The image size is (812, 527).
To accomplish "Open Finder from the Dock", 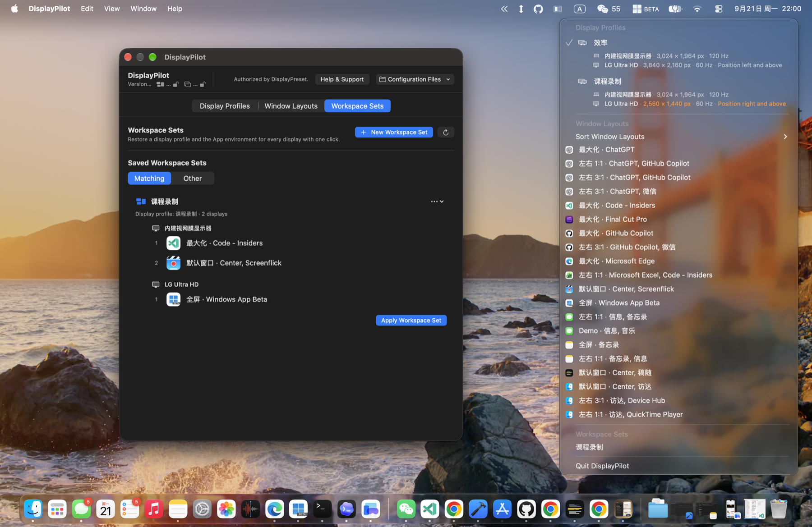I will pos(33,509).
